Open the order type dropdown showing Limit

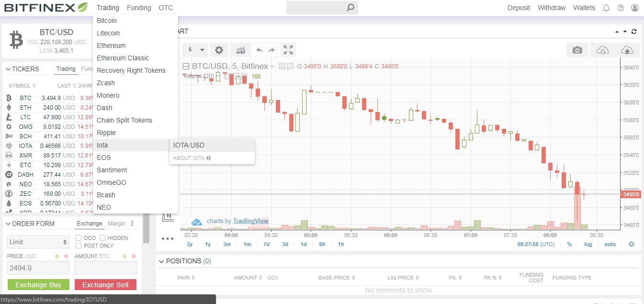(38, 242)
